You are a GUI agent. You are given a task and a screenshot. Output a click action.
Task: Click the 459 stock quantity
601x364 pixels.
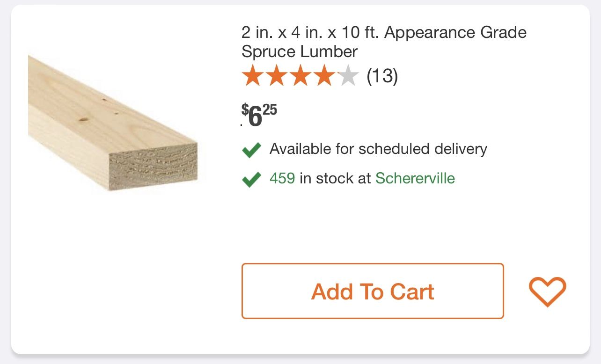pos(282,178)
